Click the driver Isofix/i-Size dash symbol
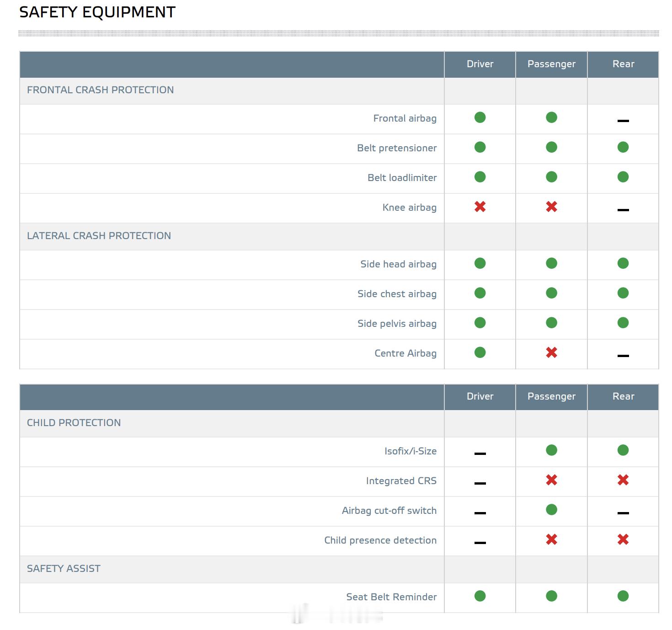 480,454
